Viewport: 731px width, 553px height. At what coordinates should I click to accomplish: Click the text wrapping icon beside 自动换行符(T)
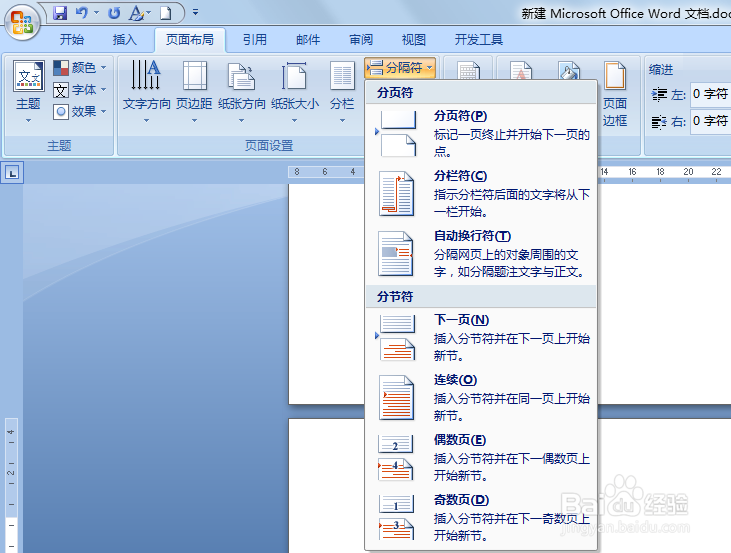click(x=396, y=254)
